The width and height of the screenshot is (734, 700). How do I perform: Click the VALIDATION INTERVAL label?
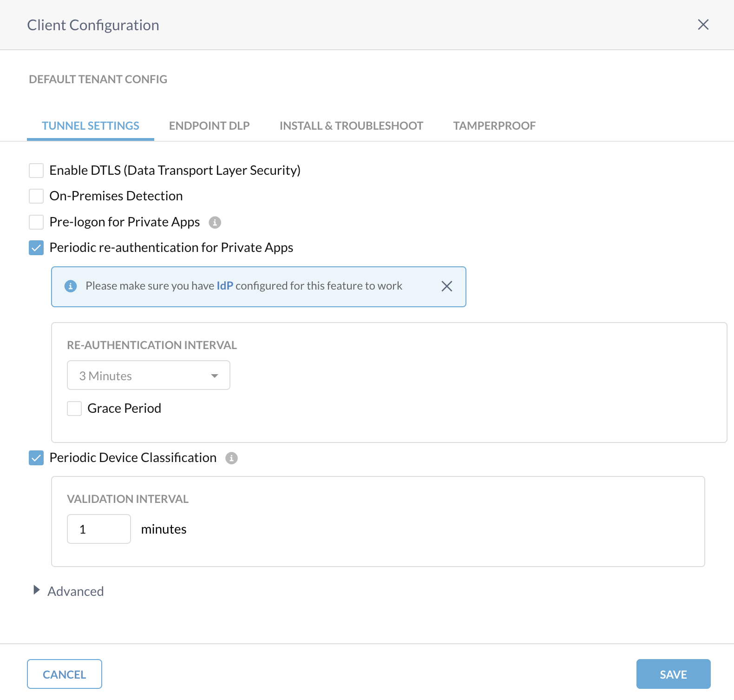click(x=128, y=499)
